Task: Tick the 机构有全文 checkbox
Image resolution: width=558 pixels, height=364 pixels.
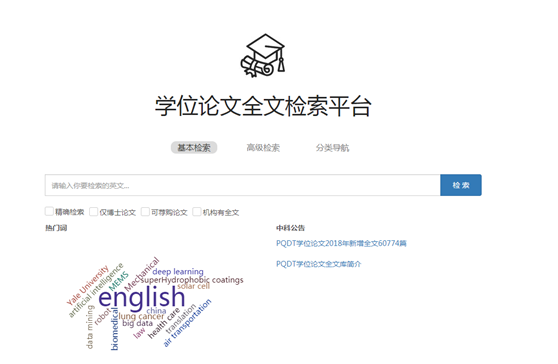Action: click(197, 212)
